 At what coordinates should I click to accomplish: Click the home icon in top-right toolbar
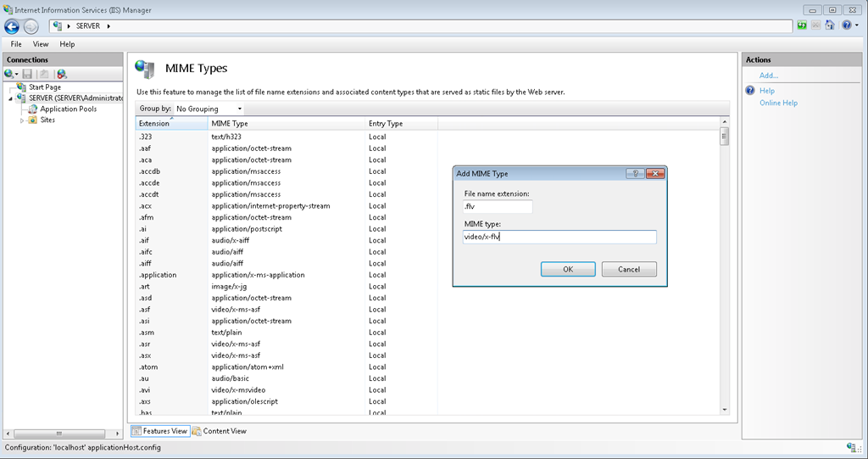(829, 25)
